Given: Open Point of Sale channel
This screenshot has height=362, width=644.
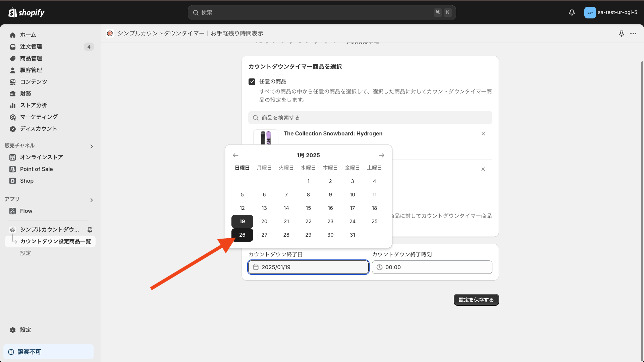Looking at the screenshot, I should pos(36,169).
